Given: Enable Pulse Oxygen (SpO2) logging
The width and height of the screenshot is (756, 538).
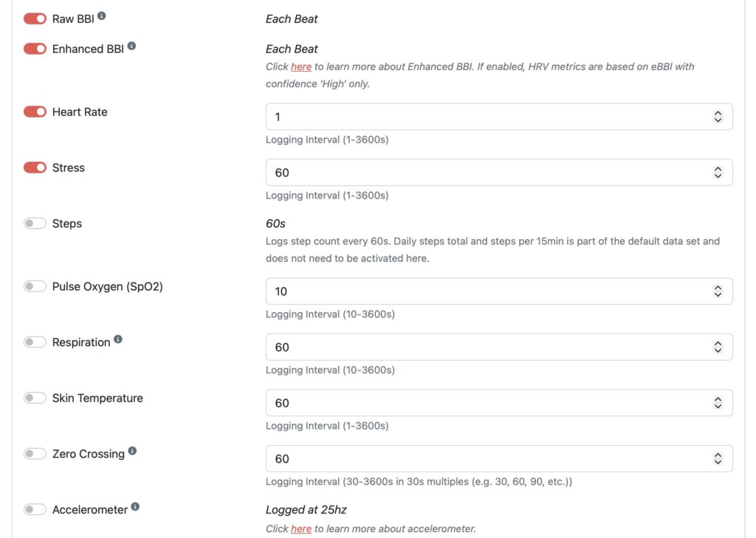Looking at the screenshot, I should [x=35, y=286].
